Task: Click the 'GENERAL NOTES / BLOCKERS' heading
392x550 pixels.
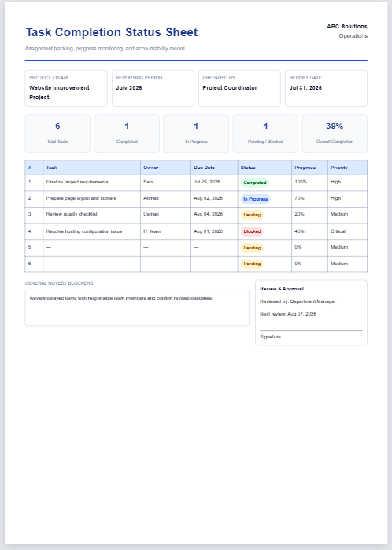Action: [x=59, y=283]
